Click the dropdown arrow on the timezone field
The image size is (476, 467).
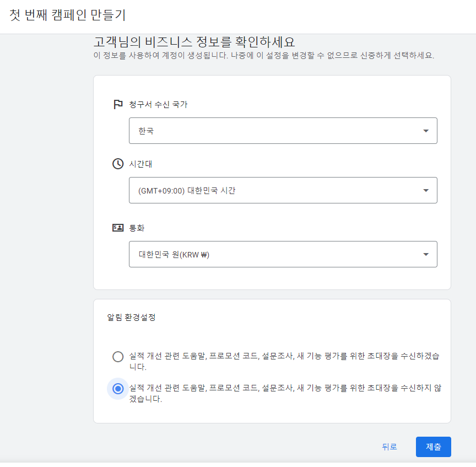pyautogui.click(x=425, y=190)
